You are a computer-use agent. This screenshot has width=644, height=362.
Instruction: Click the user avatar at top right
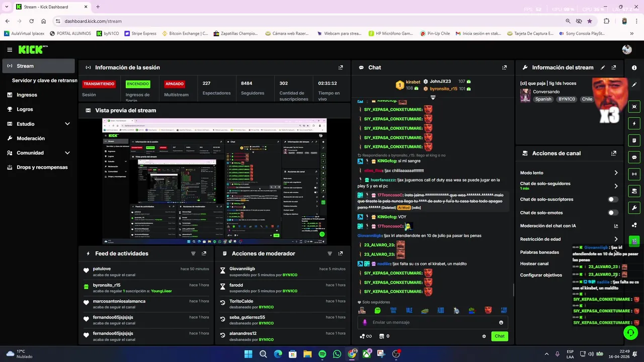(x=627, y=49)
